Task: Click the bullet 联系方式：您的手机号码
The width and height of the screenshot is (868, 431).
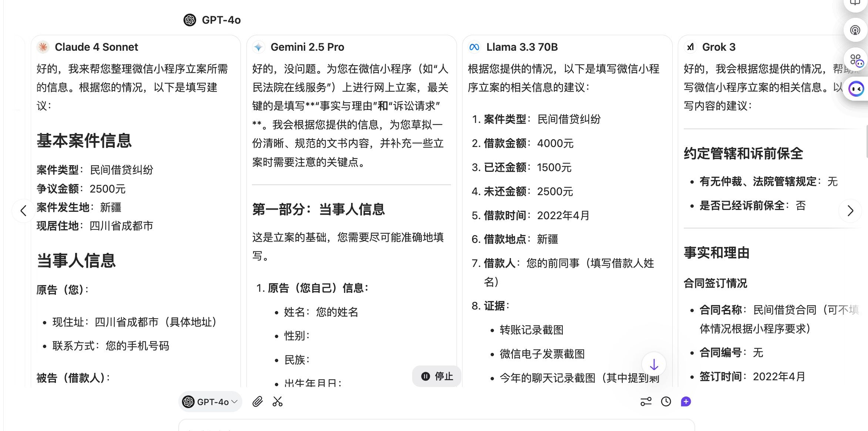Action: (111, 346)
